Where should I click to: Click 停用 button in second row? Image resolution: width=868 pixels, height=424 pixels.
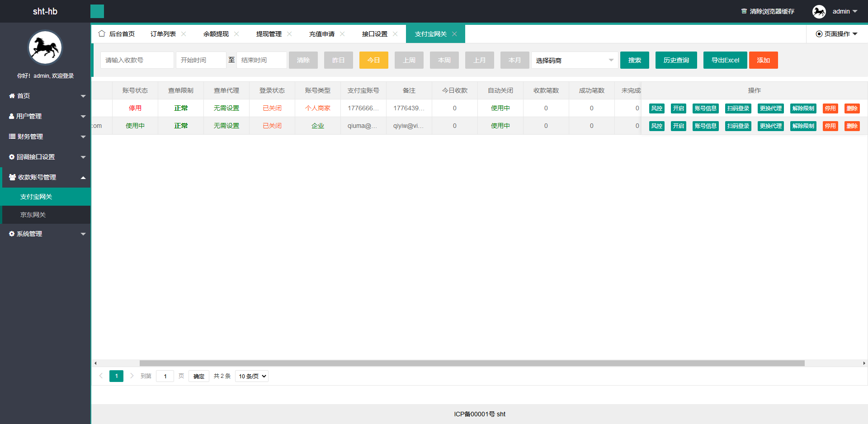tap(830, 126)
